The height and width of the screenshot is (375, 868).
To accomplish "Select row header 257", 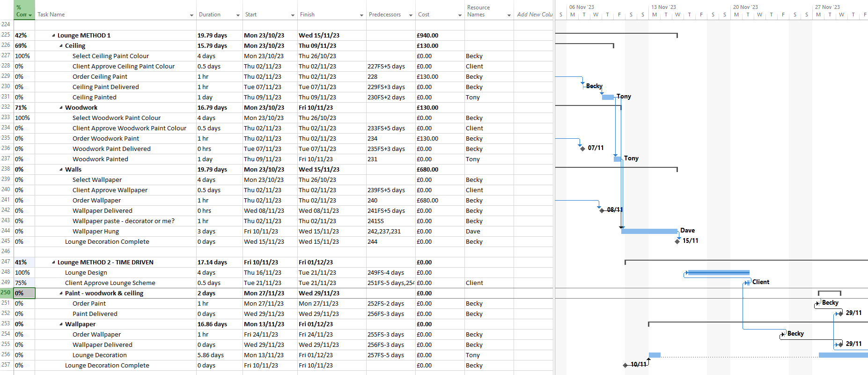I will 6,365.
